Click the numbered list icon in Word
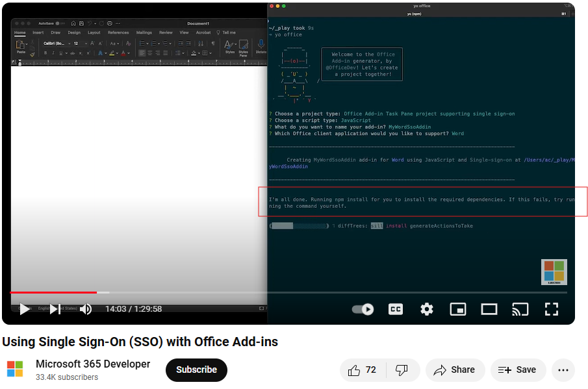 pos(153,44)
